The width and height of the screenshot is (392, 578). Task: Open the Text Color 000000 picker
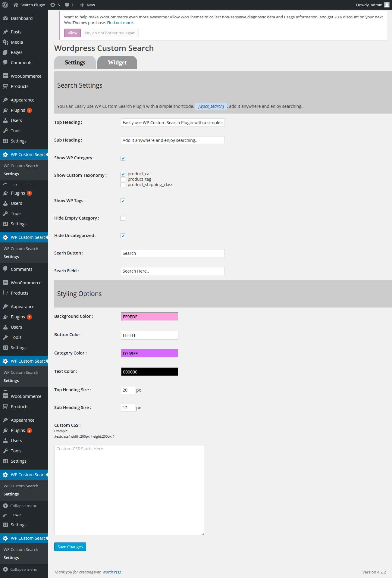coord(149,372)
